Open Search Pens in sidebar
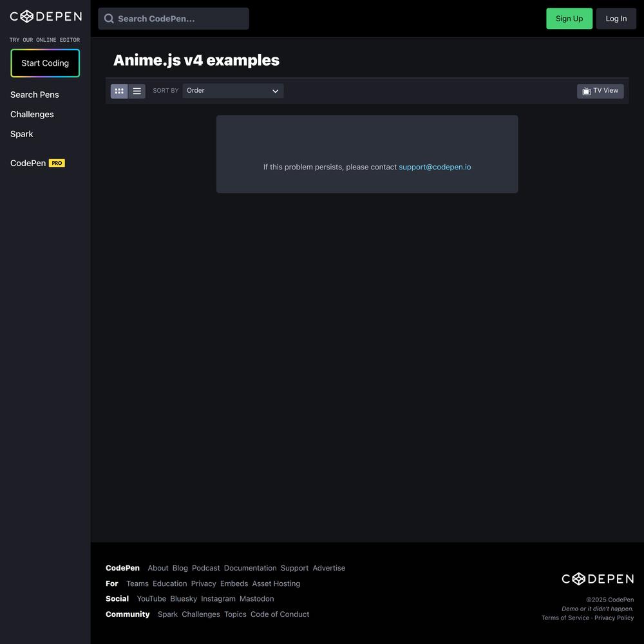 (x=35, y=95)
